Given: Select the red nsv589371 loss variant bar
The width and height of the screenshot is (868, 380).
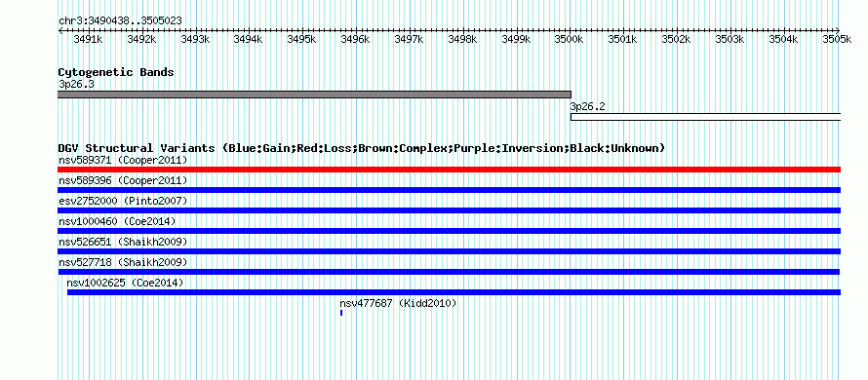Looking at the screenshot, I should [x=449, y=170].
